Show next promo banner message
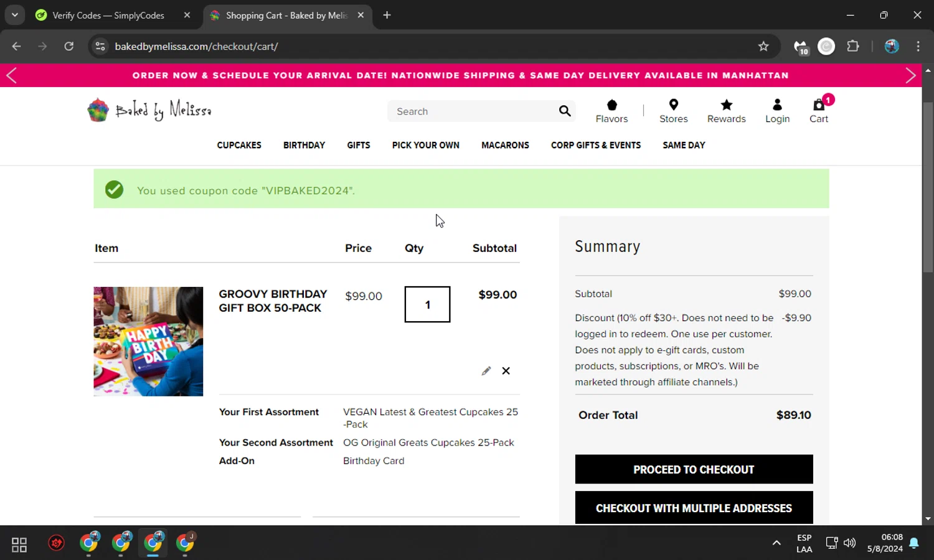 910,75
